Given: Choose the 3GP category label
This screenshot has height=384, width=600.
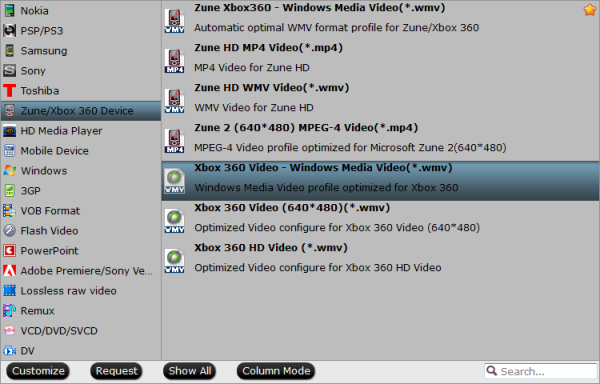Looking at the screenshot, I should 30,190.
